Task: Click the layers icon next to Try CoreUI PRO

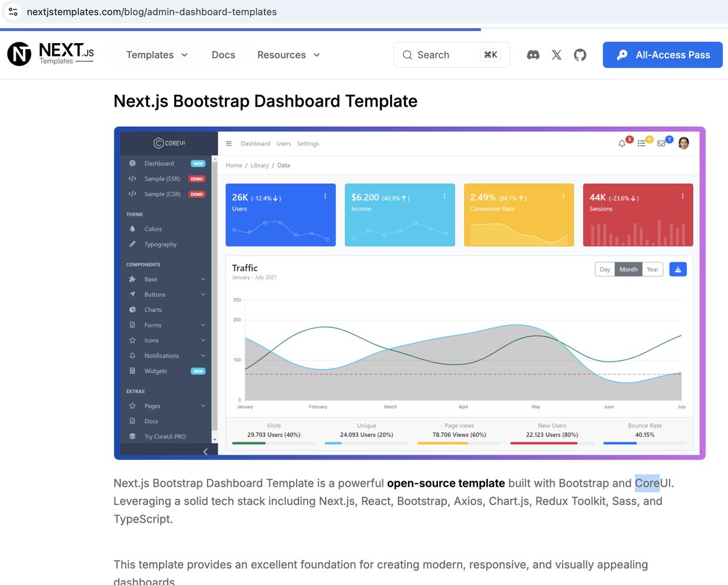Action: (132, 436)
